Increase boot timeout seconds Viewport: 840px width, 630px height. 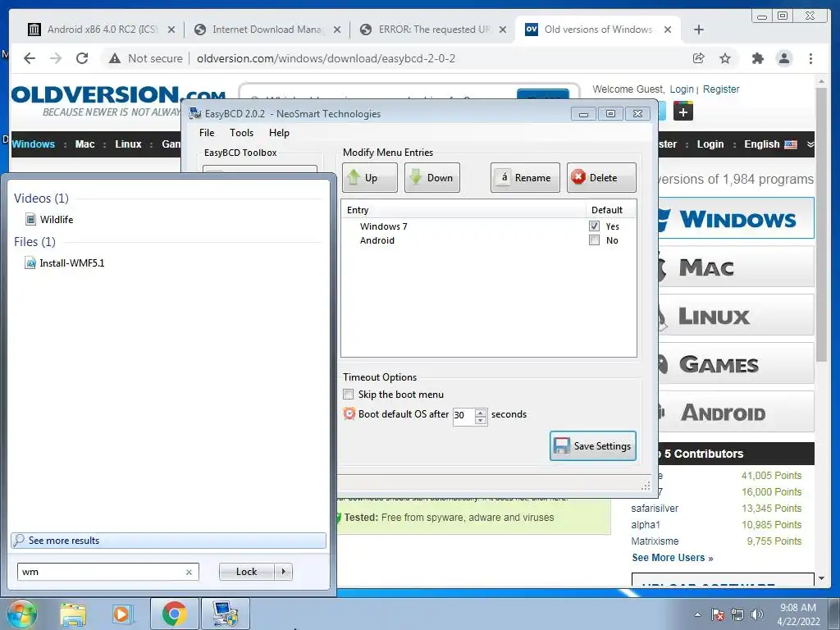point(481,412)
